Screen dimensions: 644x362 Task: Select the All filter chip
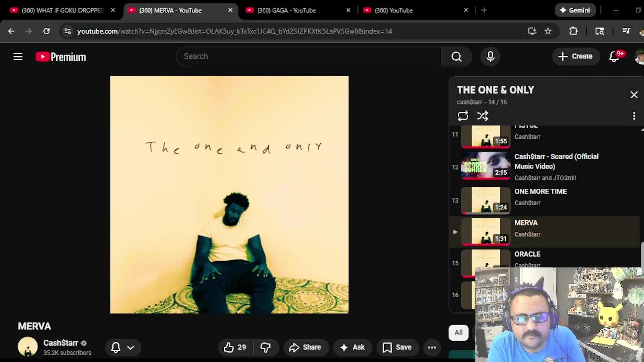click(458, 332)
